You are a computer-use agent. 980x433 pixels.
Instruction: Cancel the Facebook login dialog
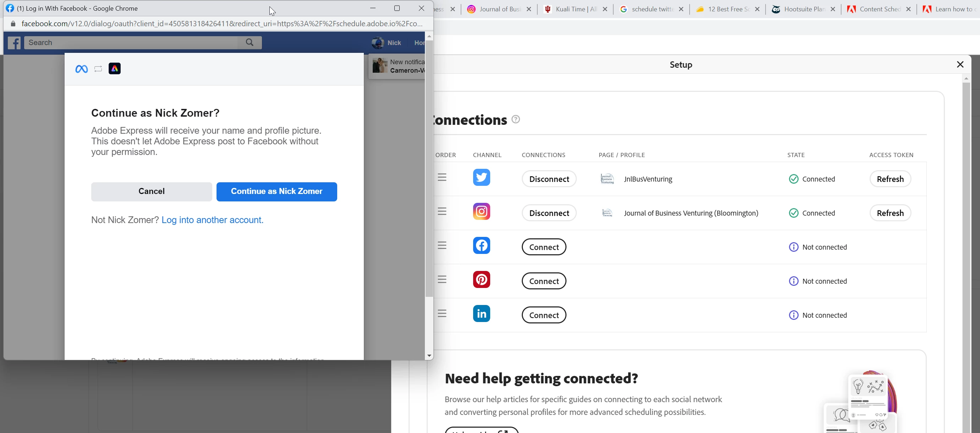[x=152, y=191]
